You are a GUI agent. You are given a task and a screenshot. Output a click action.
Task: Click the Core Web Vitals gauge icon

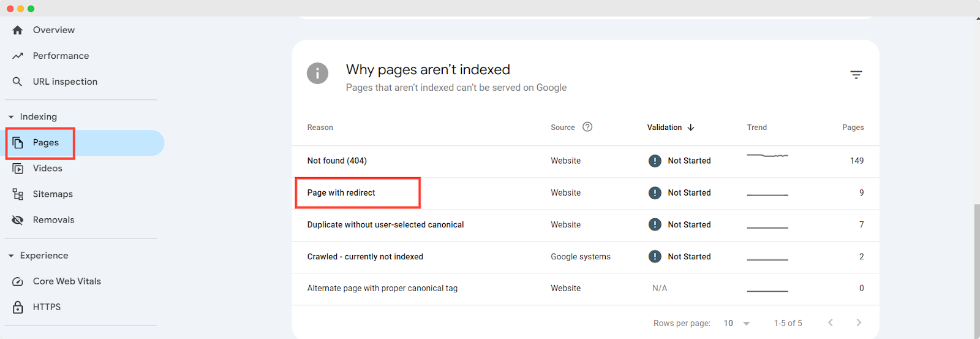(x=18, y=281)
